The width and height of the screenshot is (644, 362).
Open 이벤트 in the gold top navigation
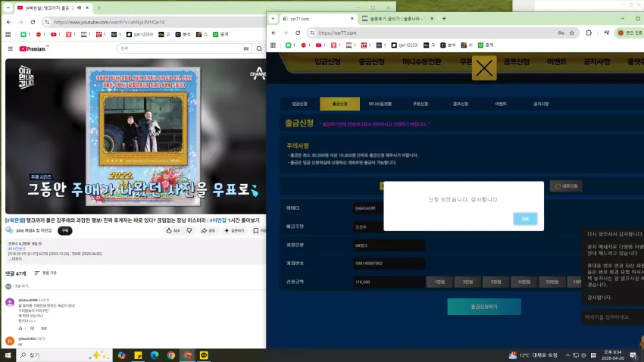point(557,62)
